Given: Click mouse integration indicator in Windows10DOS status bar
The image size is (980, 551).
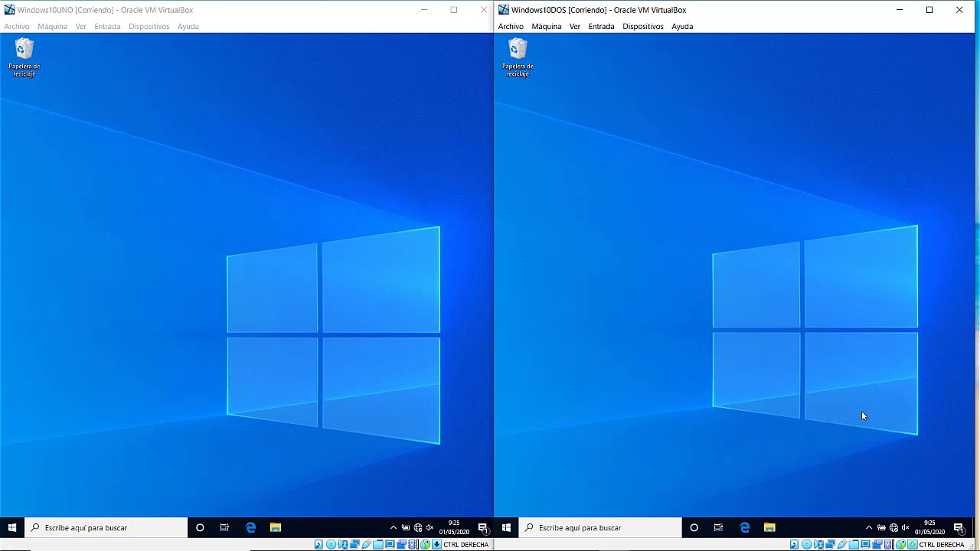Looking at the screenshot, I should [x=900, y=544].
